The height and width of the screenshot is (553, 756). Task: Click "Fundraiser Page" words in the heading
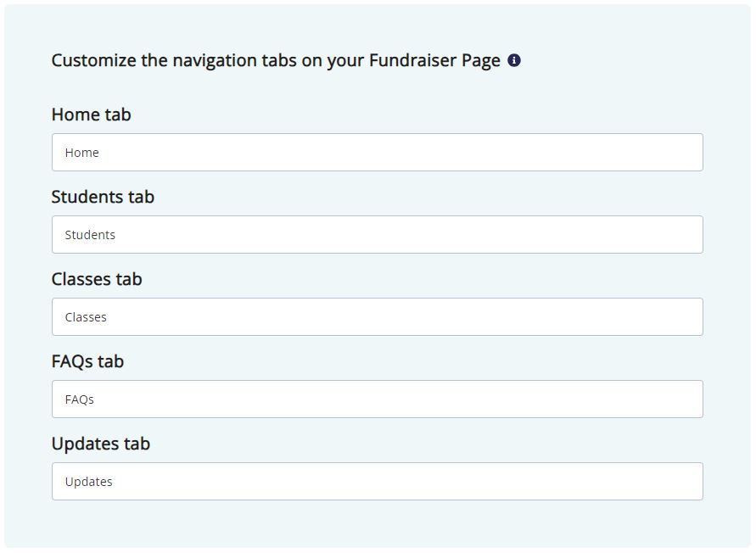[434, 61]
